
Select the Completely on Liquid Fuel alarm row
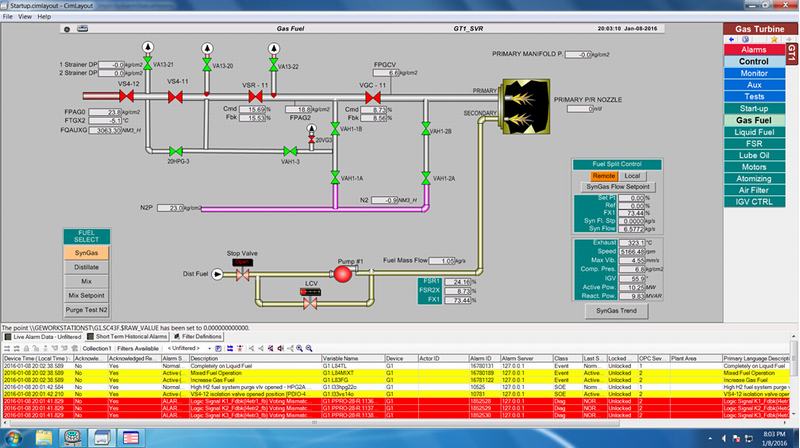(x=396, y=366)
